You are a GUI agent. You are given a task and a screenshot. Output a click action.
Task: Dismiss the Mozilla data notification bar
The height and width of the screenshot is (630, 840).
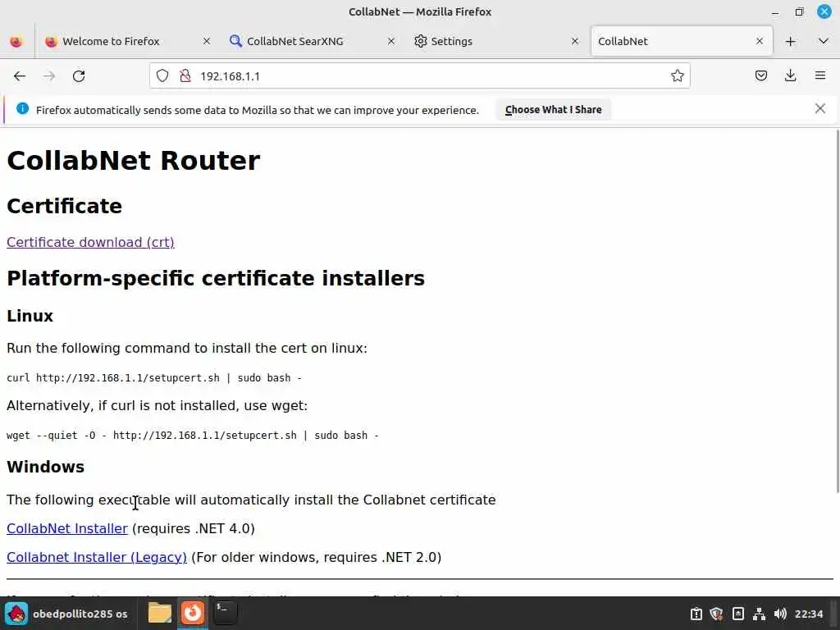819,109
